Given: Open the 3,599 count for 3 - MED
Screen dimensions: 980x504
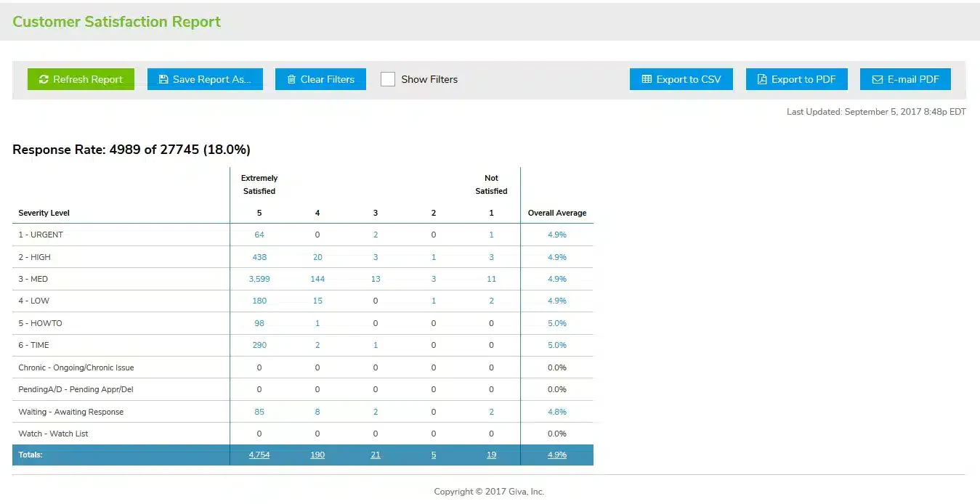Looking at the screenshot, I should [259, 279].
